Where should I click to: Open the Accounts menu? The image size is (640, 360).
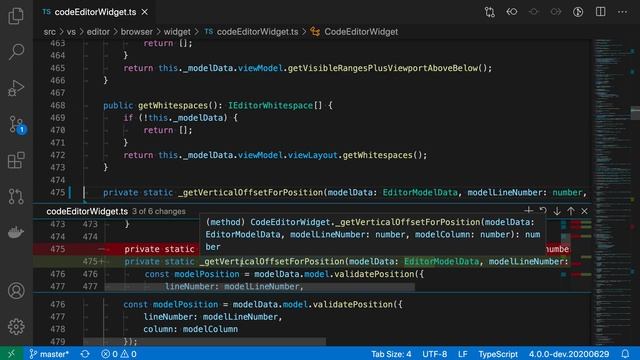tap(16, 291)
